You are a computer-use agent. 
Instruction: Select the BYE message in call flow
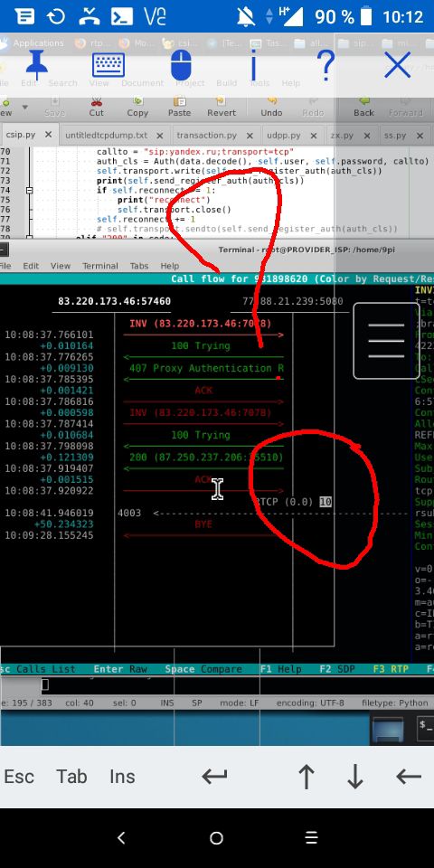203,524
